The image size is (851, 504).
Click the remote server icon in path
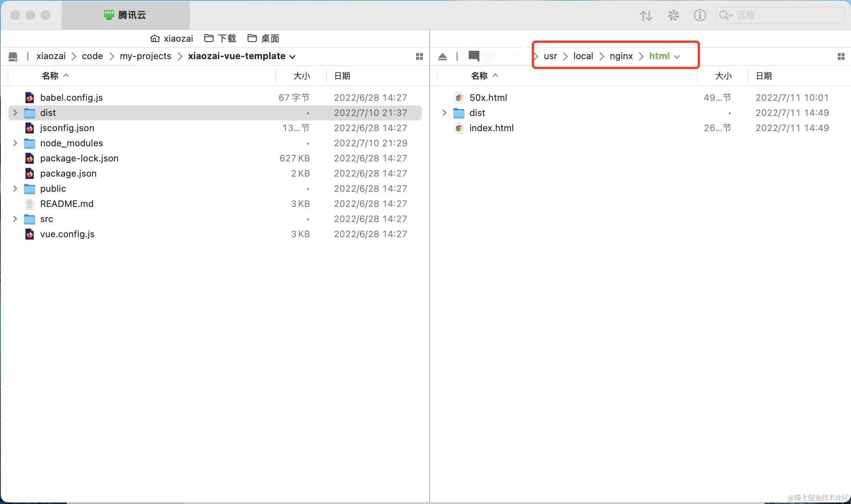click(474, 56)
